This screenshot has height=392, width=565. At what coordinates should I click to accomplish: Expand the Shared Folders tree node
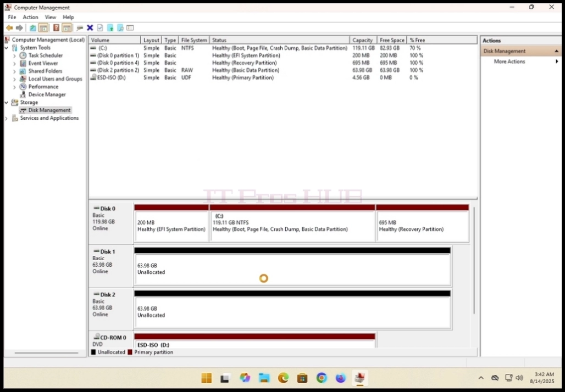point(14,71)
